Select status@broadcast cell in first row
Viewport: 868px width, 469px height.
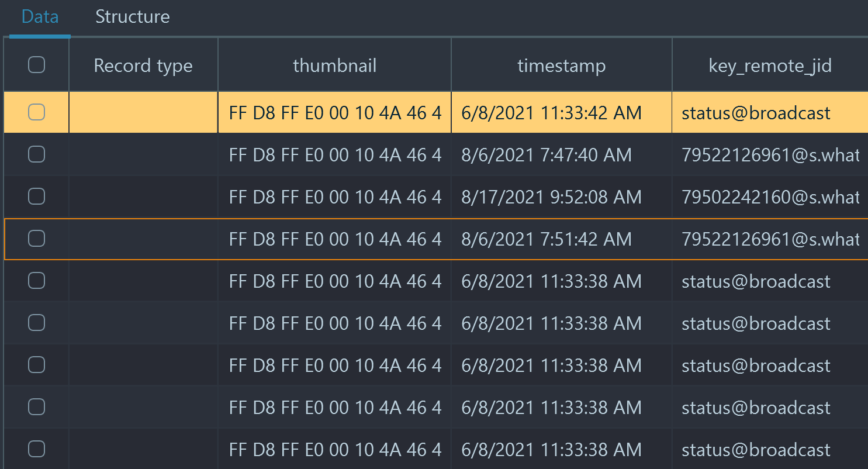click(770, 112)
